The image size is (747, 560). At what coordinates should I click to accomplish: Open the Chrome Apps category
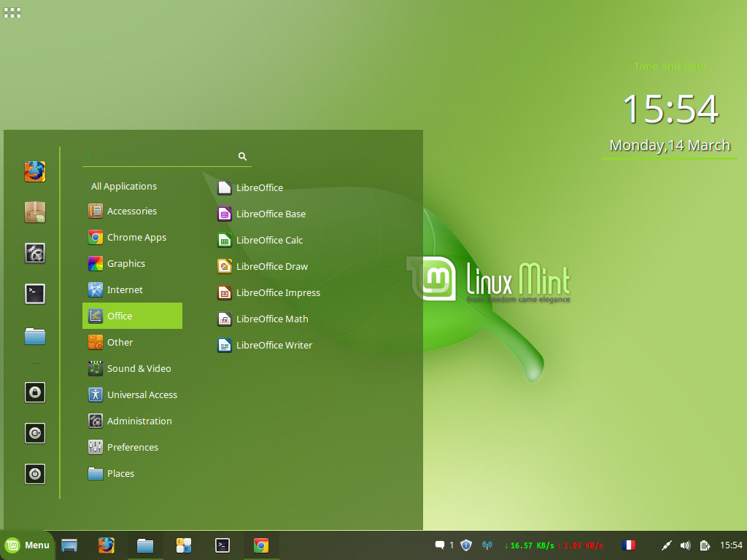(133, 237)
